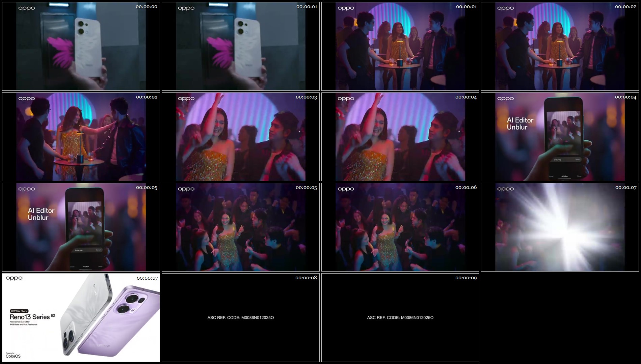Image resolution: width=641 pixels, height=364 pixels.
Task: Click the 00:00:00 timestamp label
Action: pos(146,7)
